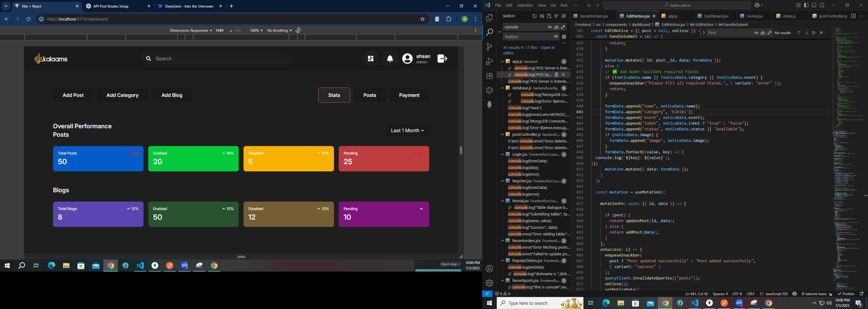The height and width of the screenshot is (309, 868).
Task: Select the Payment button on dashboard
Action: [409, 95]
